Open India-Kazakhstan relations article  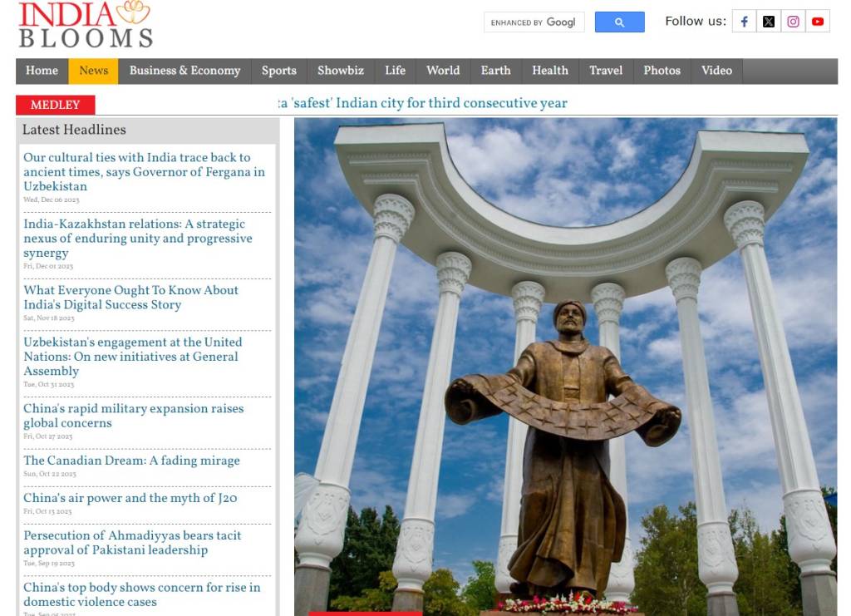tap(137, 238)
